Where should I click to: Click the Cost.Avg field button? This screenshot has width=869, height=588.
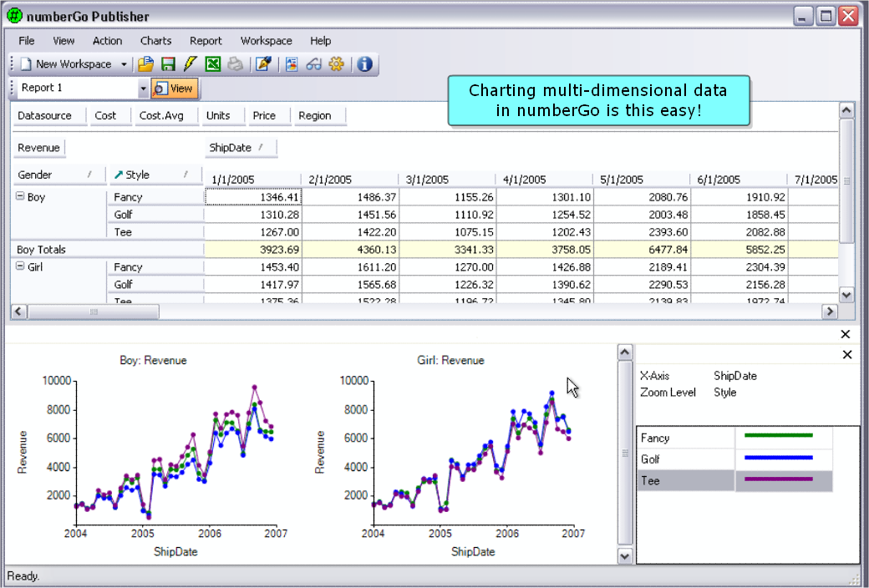tap(166, 116)
